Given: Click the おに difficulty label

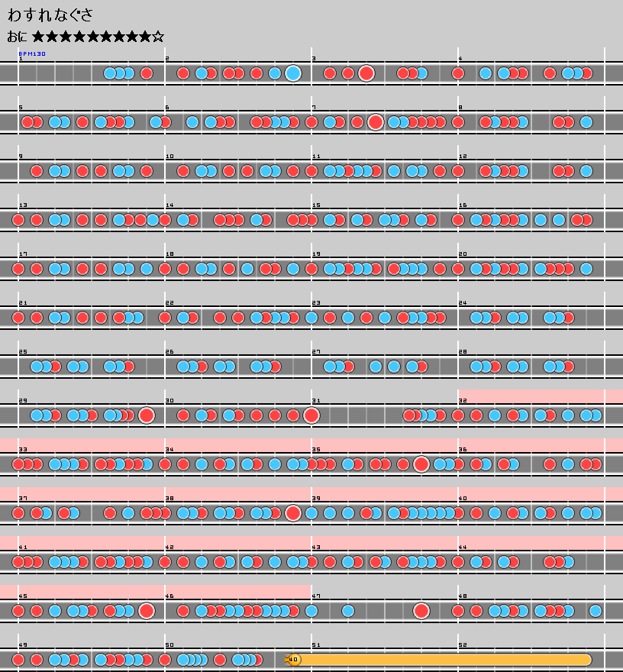Looking at the screenshot, I should [x=18, y=37].
